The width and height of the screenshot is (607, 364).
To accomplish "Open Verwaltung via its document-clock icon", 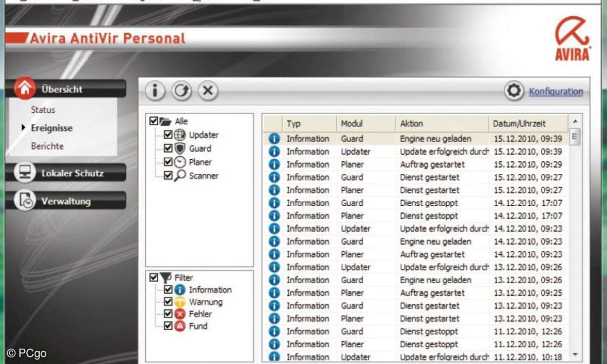I will [25, 201].
